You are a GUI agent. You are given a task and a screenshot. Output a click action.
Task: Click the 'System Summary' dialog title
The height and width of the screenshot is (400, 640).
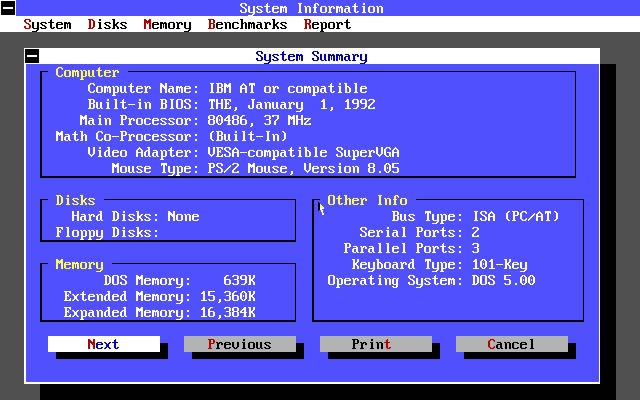311,56
